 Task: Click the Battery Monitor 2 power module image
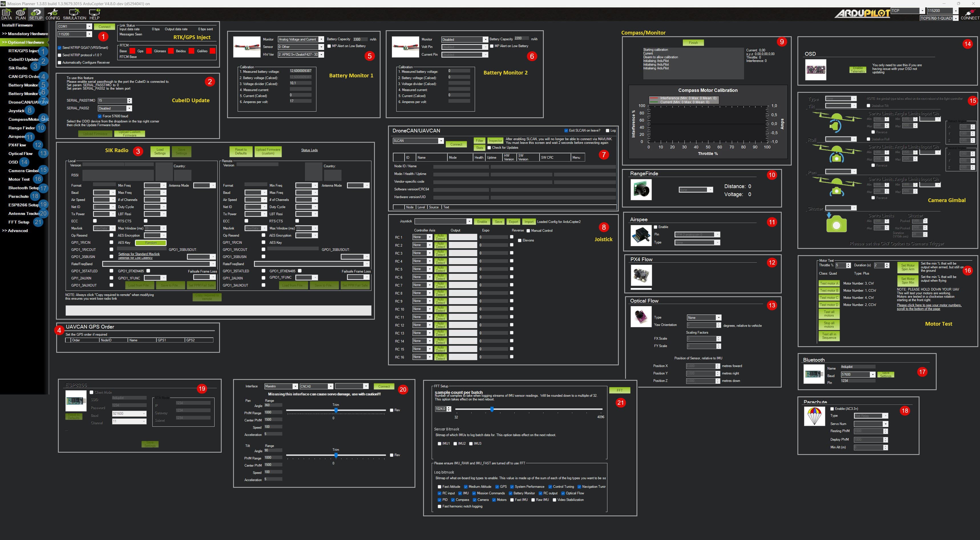pyautogui.click(x=405, y=47)
